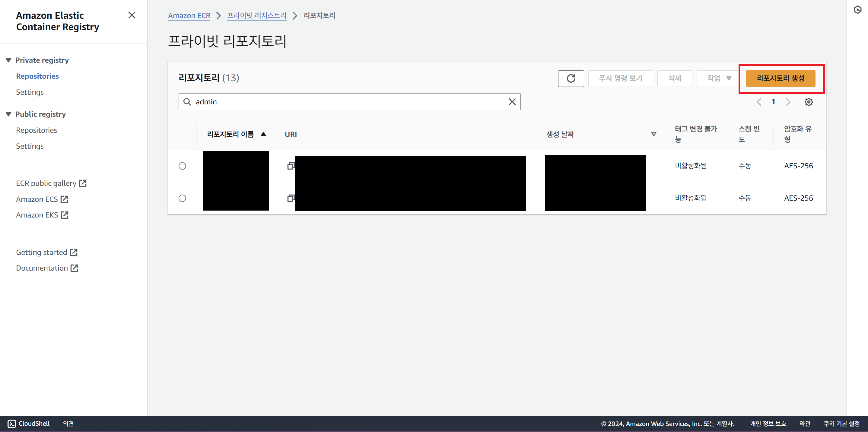Select the first repository radio button
868x432 pixels.
[182, 165]
